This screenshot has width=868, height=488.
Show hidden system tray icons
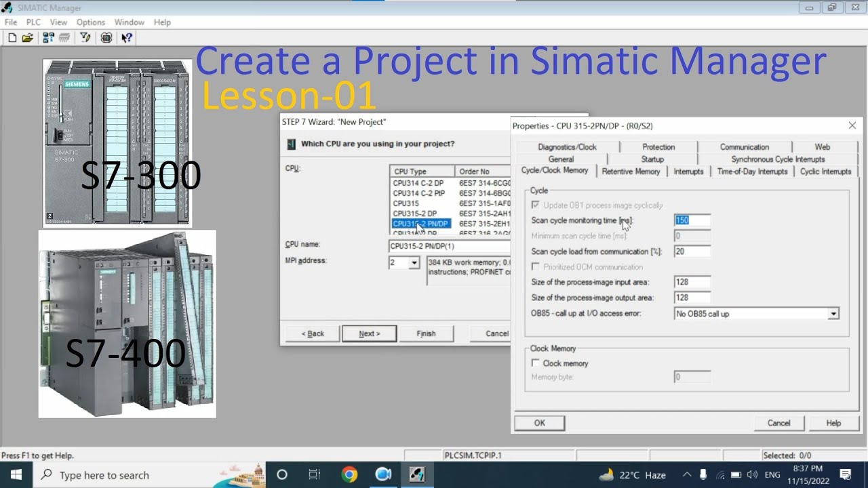pos(687,475)
